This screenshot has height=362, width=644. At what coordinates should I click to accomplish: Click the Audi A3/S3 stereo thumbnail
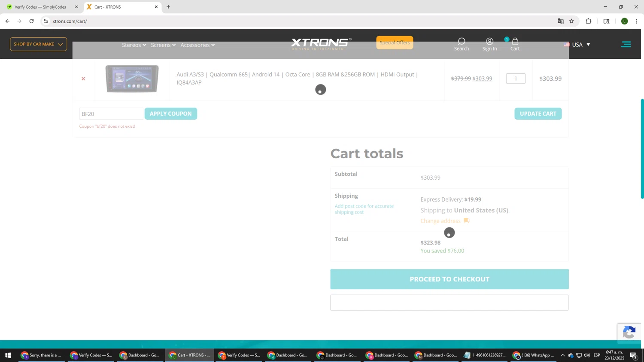132,78
